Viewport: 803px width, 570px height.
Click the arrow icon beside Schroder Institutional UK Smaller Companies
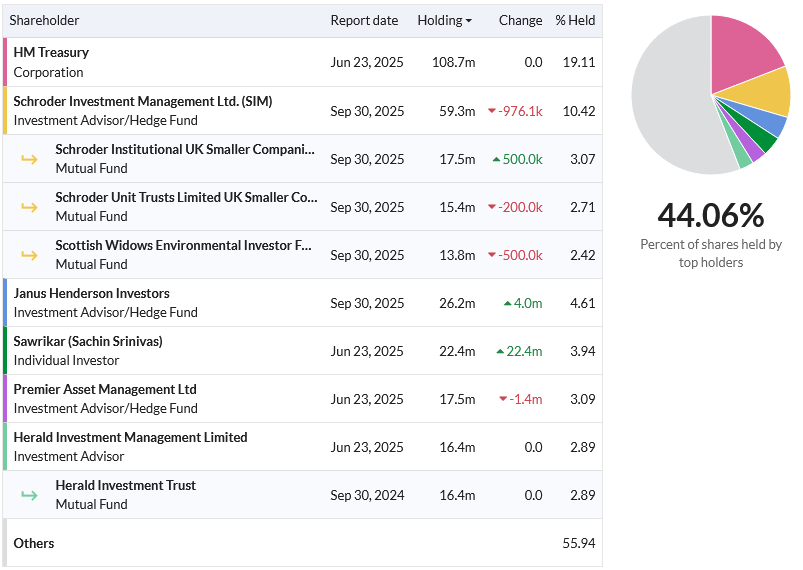point(29,159)
